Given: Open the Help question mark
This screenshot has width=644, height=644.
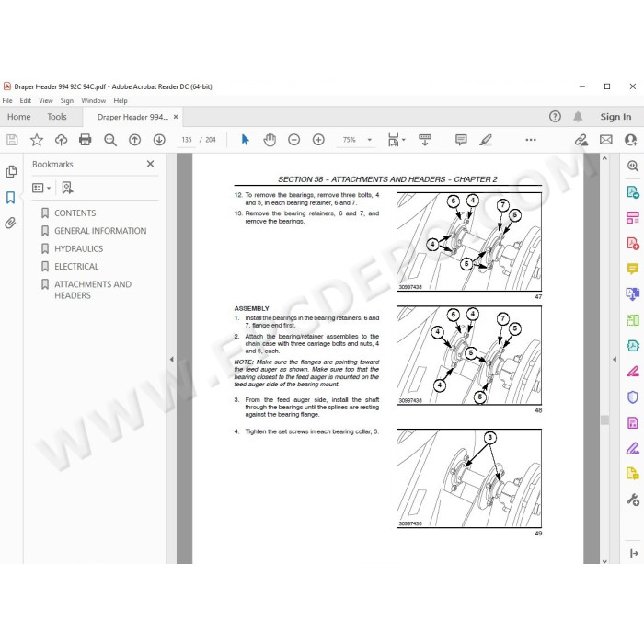Looking at the screenshot, I should click(555, 117).
